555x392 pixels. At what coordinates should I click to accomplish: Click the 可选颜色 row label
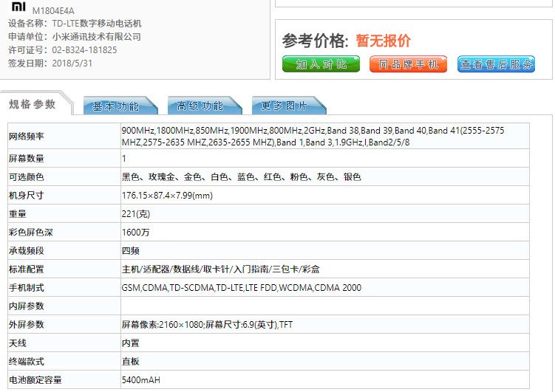tap(26, 176)
